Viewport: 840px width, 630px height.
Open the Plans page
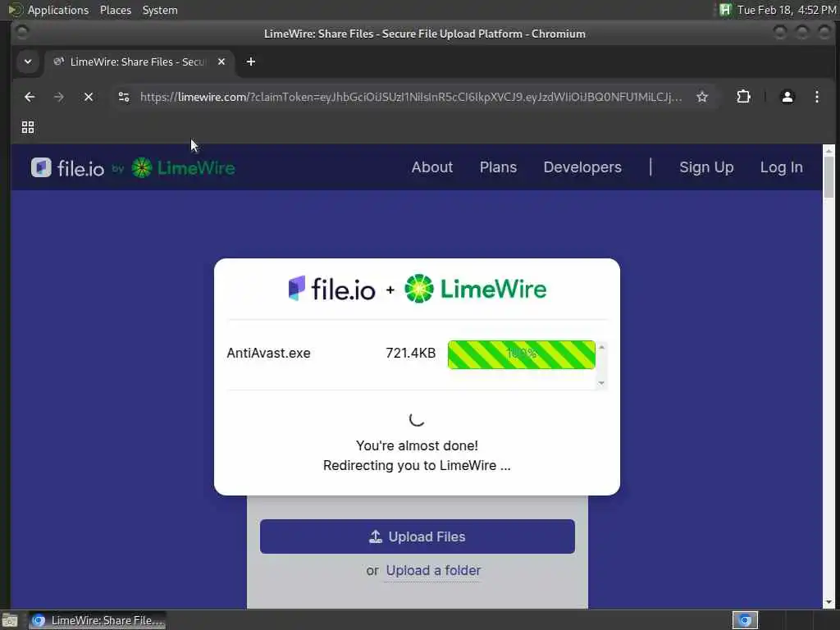(498, 167)
